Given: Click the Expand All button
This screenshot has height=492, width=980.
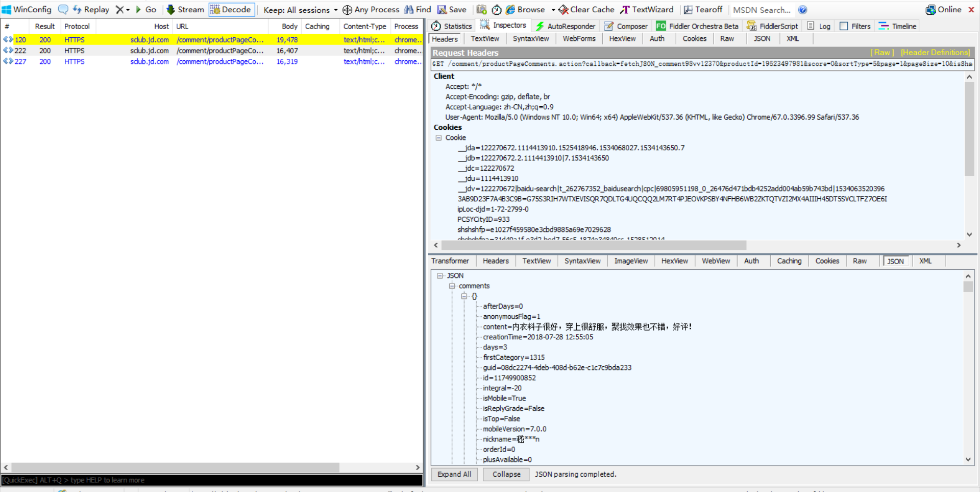Looking at the screenshot, I should pyautogui.click(x=454, y=475).
